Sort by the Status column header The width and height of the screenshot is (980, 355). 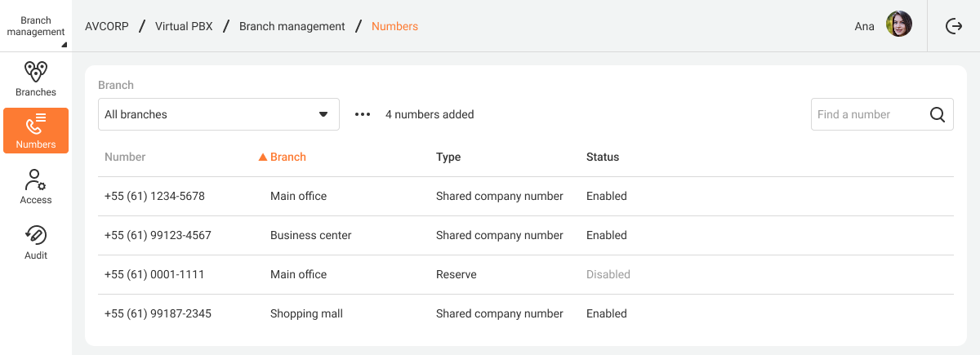[603, 157]
